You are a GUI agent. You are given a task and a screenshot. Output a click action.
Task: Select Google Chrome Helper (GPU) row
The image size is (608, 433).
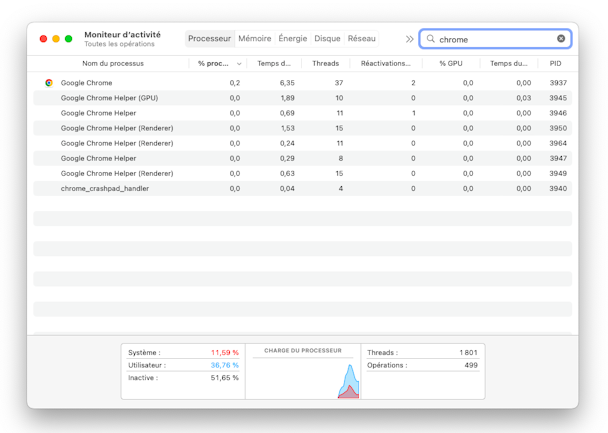click(302, 98)
